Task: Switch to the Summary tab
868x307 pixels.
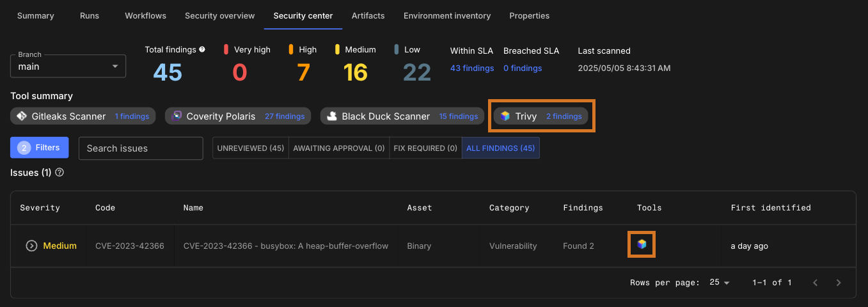Action: click(x=36, y=15)
